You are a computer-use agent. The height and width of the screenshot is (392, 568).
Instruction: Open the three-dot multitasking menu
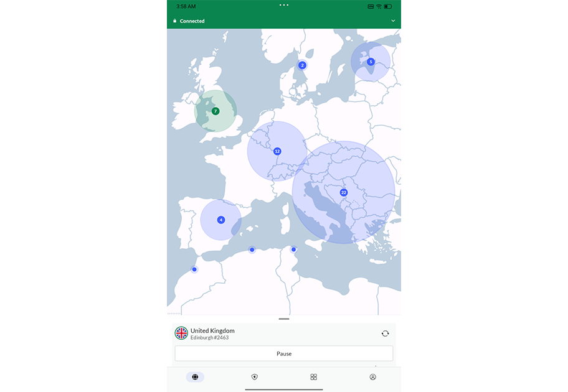click(x=284, y=5)
